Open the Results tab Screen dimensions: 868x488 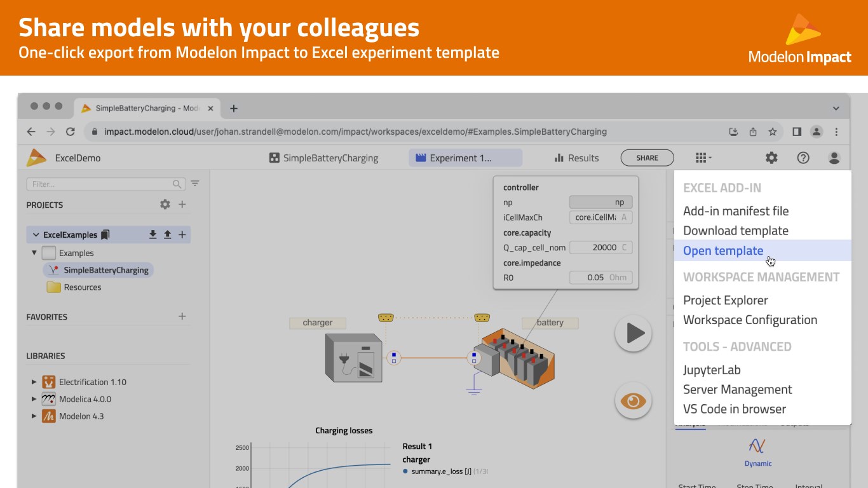tap(576, 158)
